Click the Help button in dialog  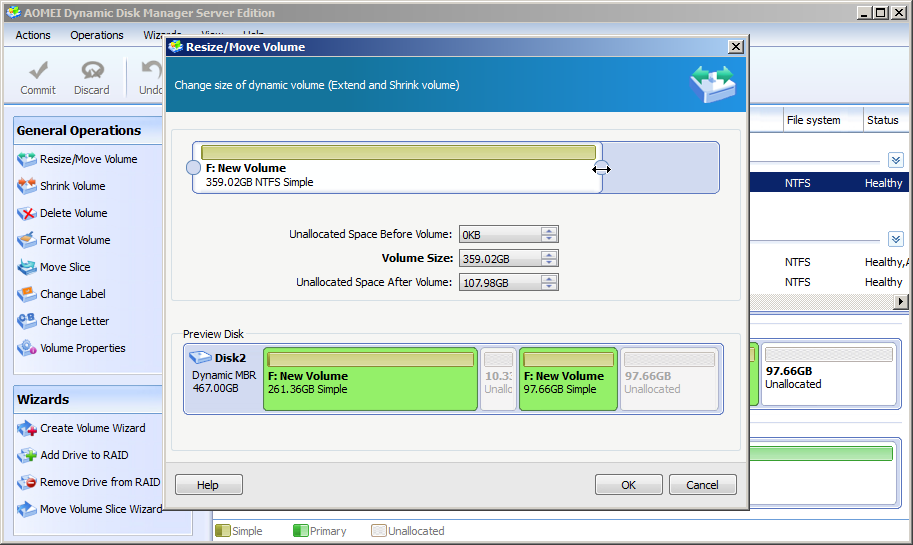coord(208,484)
